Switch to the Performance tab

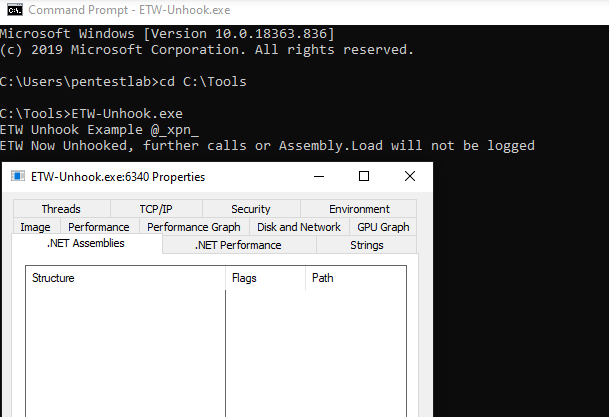[98, 227]
